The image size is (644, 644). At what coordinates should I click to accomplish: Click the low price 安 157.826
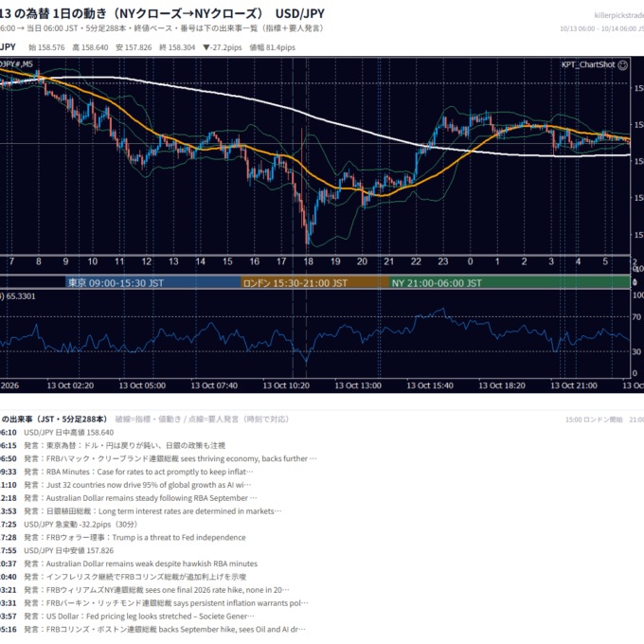point(134,47)
